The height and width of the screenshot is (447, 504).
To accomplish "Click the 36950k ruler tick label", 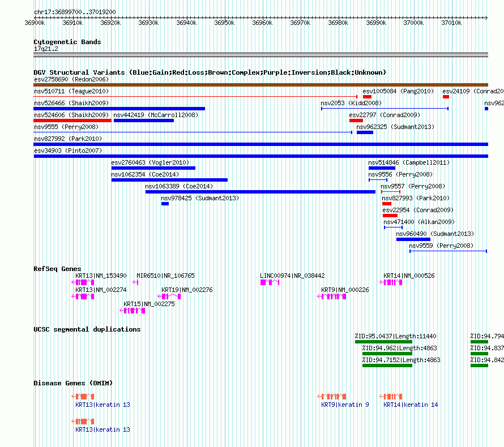I will pos(224,23).
